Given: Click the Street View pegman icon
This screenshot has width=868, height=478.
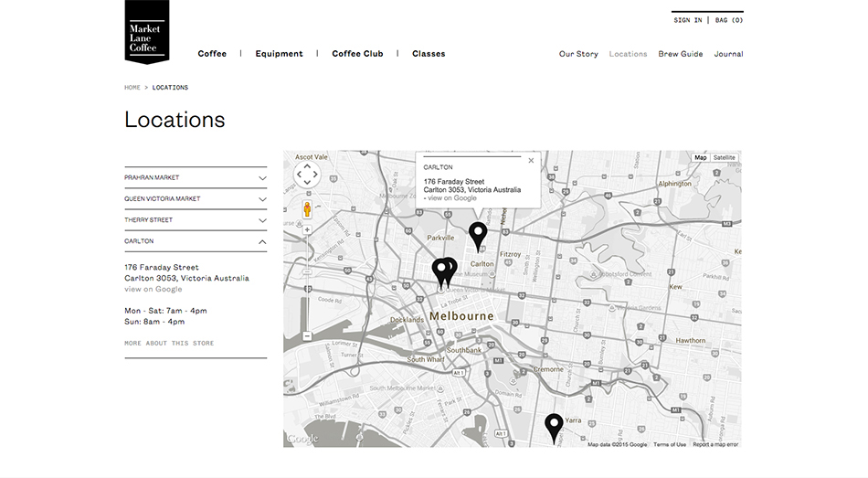Looking at the screenshot, I should point(307,209).
